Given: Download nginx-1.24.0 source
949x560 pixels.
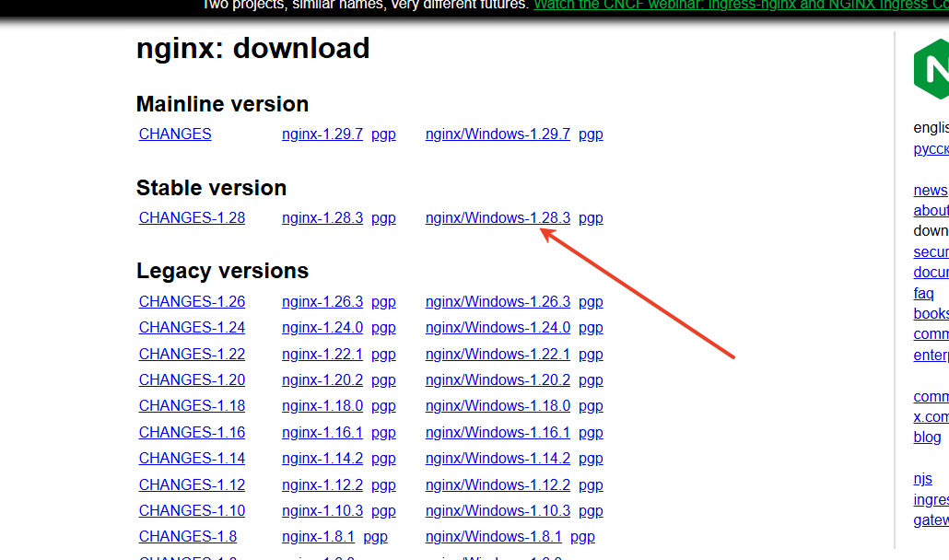Looking at the screenshot, I should [322, 327].
